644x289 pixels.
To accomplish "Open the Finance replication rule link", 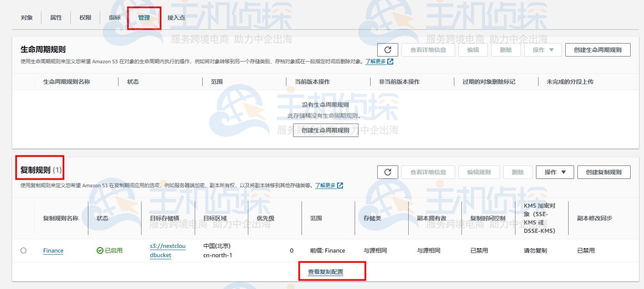I will click(53, 250).
